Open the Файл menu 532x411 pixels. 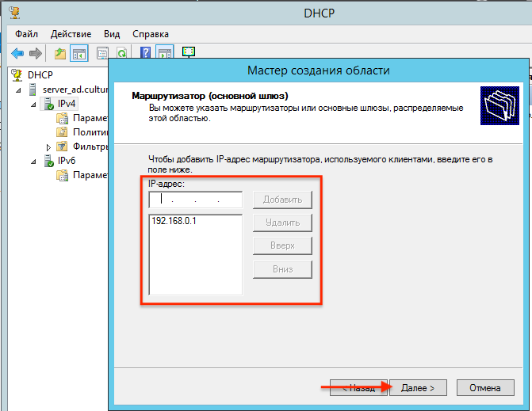pos(26,34)
